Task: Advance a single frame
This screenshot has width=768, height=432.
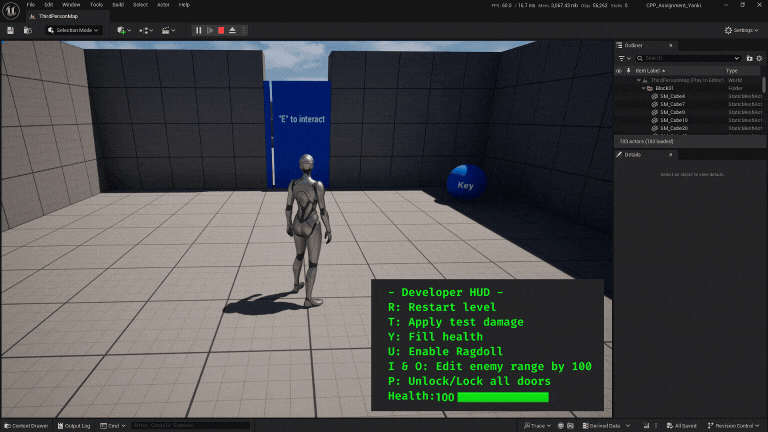Action: point(210,30)
